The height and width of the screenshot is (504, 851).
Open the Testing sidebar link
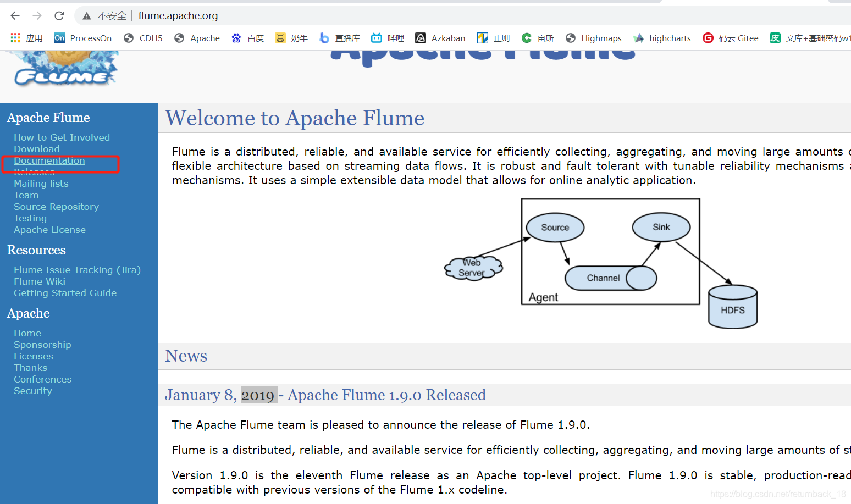[30, 218]
